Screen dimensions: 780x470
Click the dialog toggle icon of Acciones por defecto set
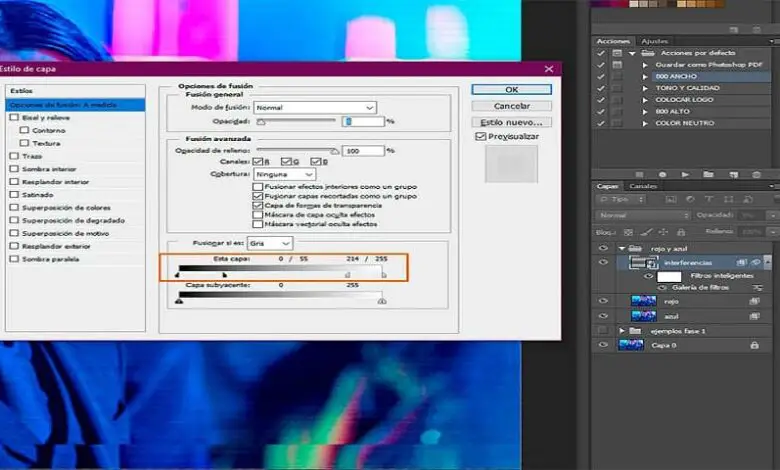tap(617, 53)
